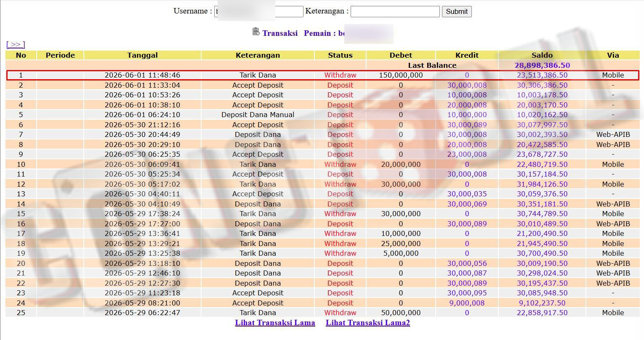This screenshot has height=340, width=644.
Task: Click the Submit button
Action: coord(457,11)
